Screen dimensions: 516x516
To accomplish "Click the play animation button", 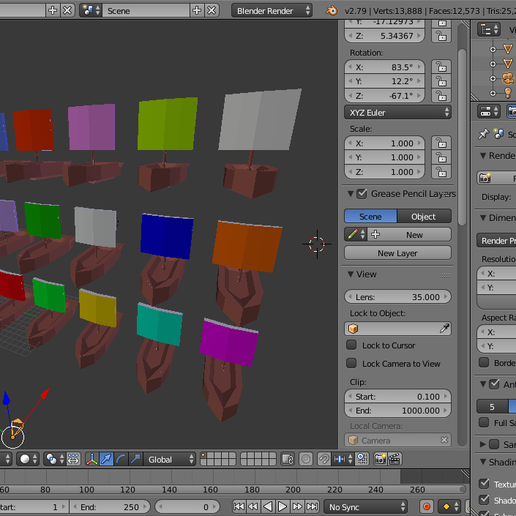I will [x=282, y=507].
